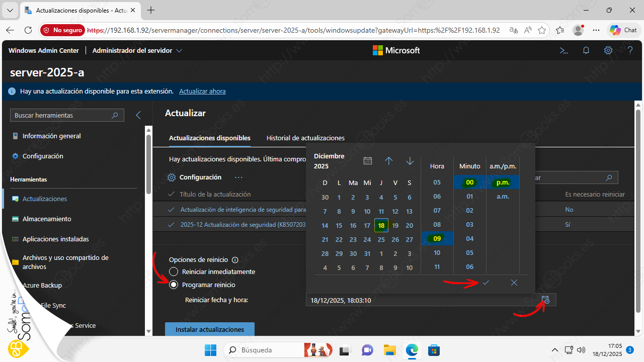
Task: Open the notifications bell
Action: click(x=586, y=50)
